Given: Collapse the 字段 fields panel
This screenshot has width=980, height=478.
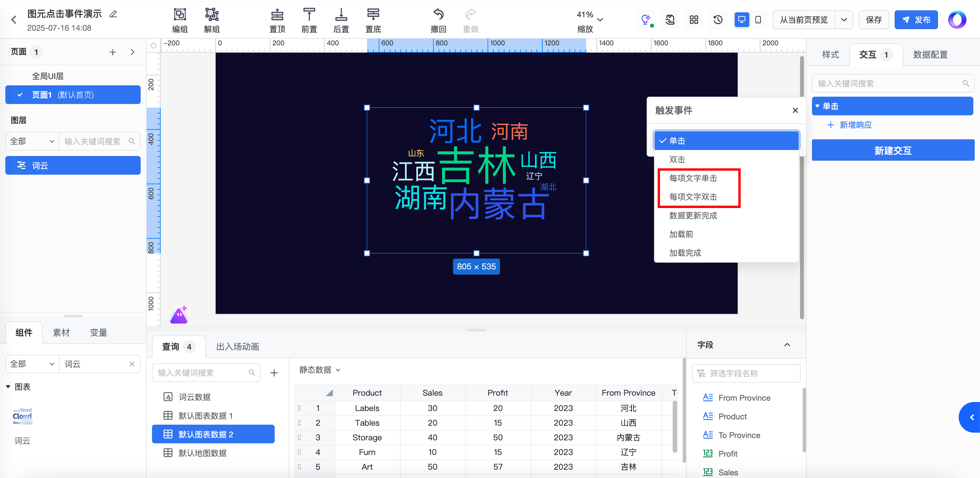Looking at the screenshot, I should [787, 345].
